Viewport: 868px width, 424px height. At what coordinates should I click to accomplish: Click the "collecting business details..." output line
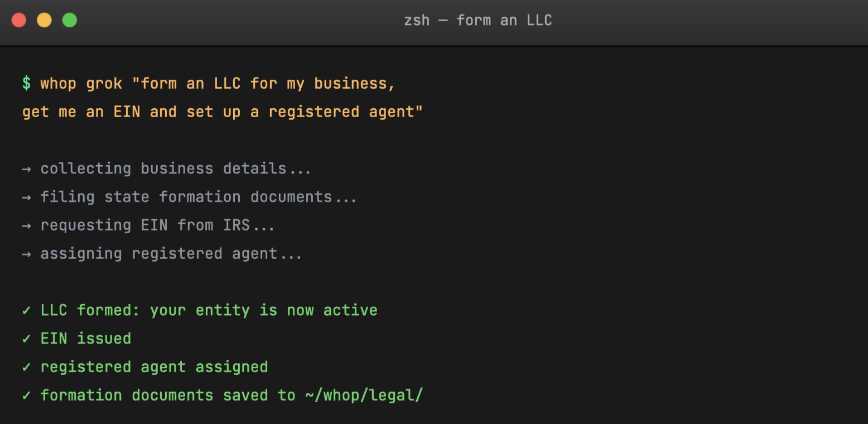pos(176,168)
